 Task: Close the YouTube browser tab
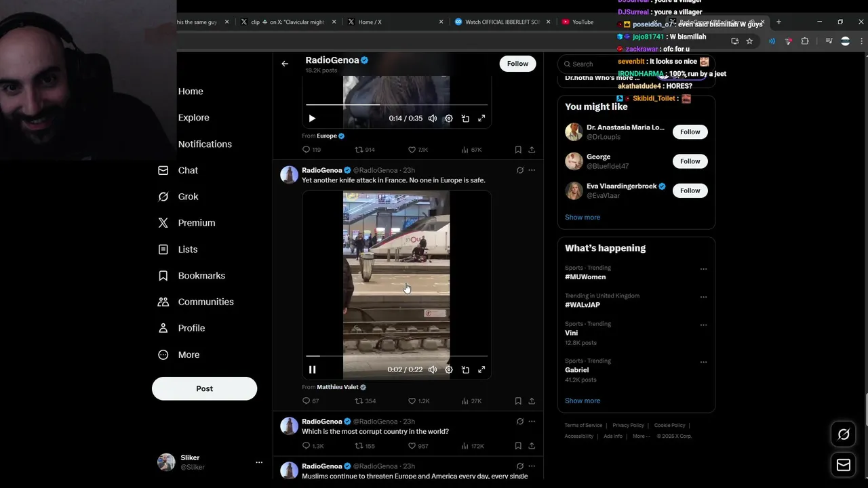pyautogui.click(x=656, y=22)
